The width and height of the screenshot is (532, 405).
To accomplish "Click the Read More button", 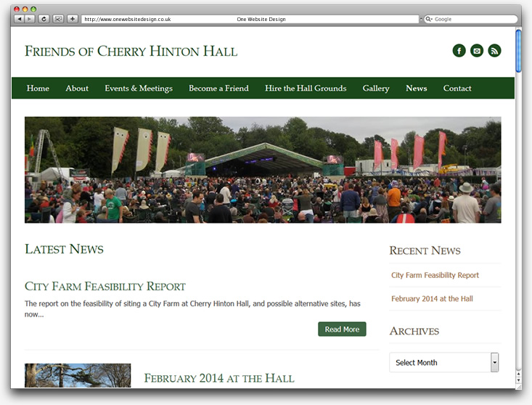I will point(342,329).
